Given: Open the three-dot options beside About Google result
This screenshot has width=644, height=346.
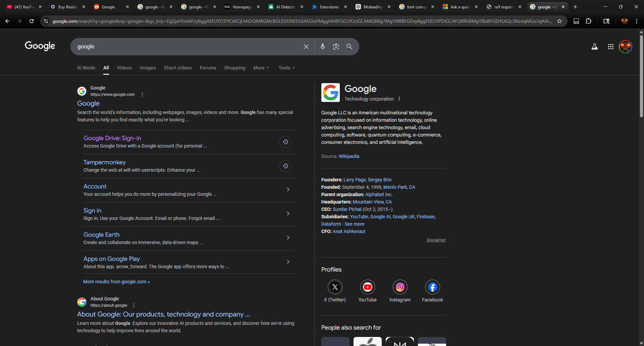Looking at the screenshot, I should [x=134, y=305].
